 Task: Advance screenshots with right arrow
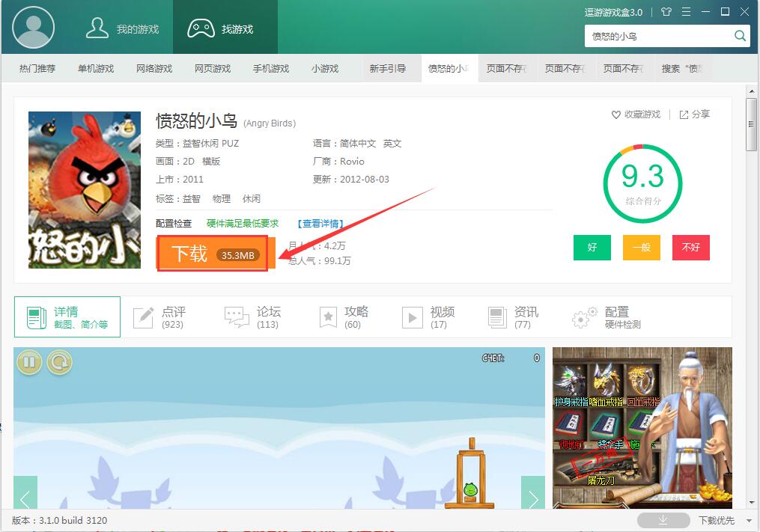pyautogui.click(x=534, y=495)
